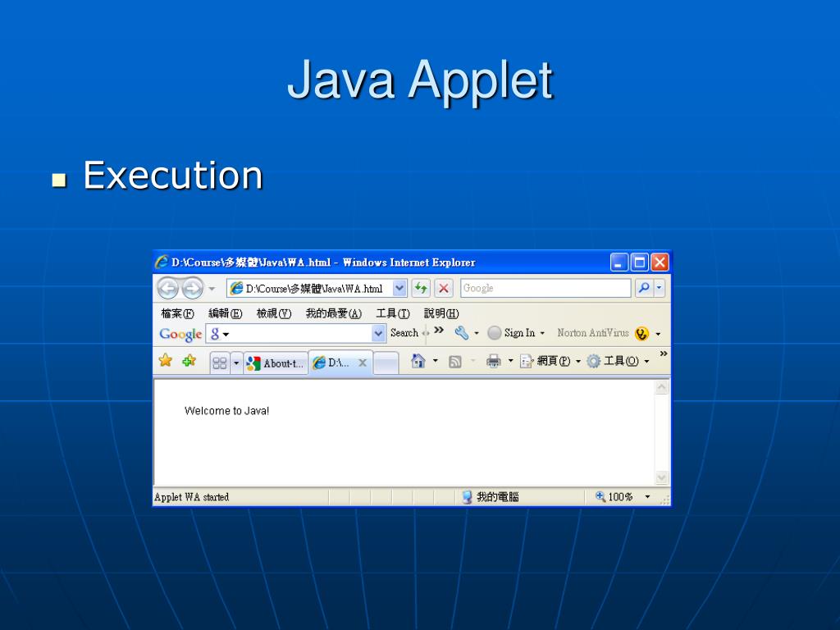
Task: Click the Welcome to Java! applet text
Action: [226, 411]
